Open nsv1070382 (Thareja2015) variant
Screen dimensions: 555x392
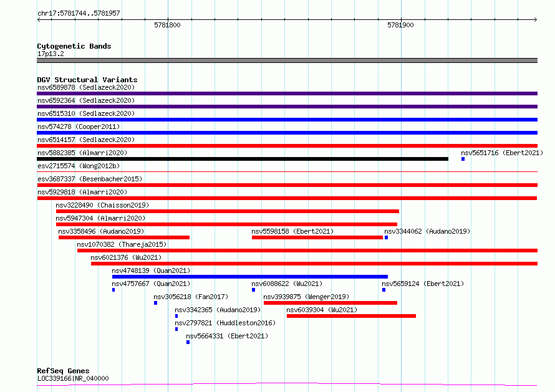click(122, 244)
